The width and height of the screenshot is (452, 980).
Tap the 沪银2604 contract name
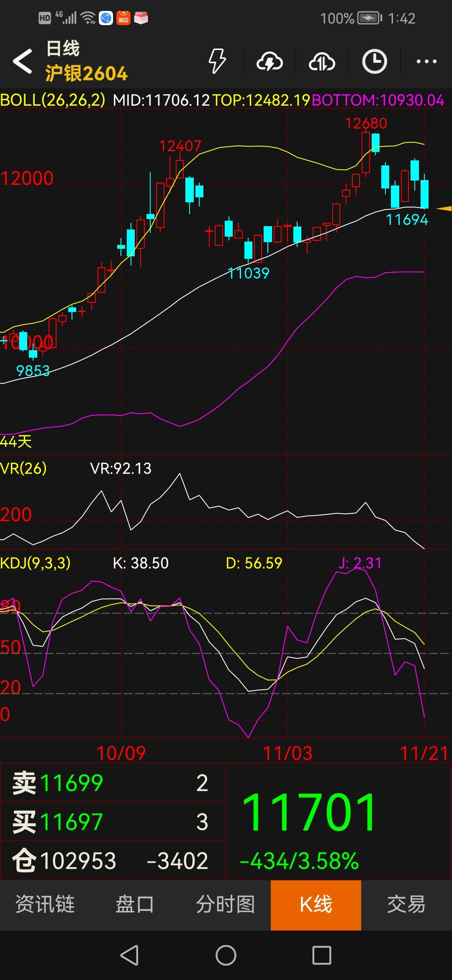[86, 73]
